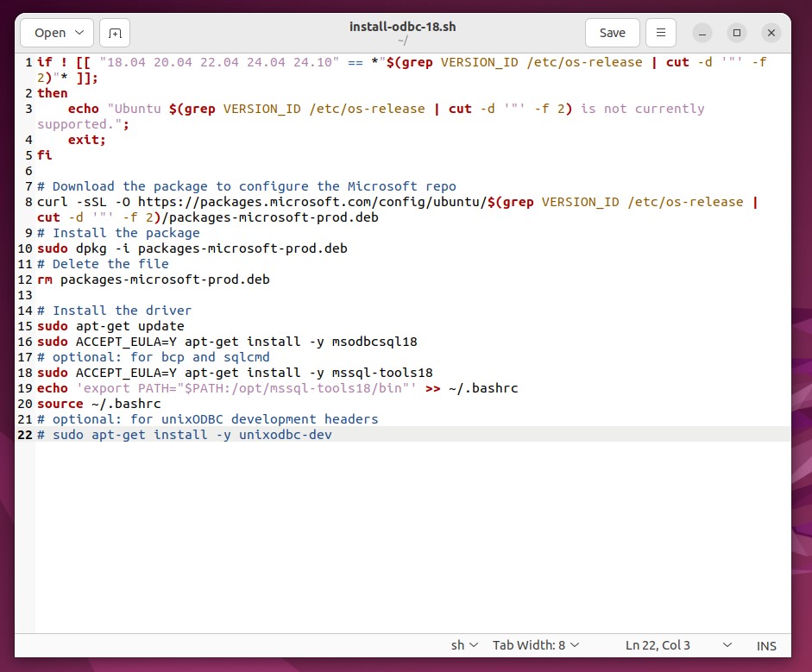Click the Save button
Screen dimensions: 812x672
tap(612, 32)
